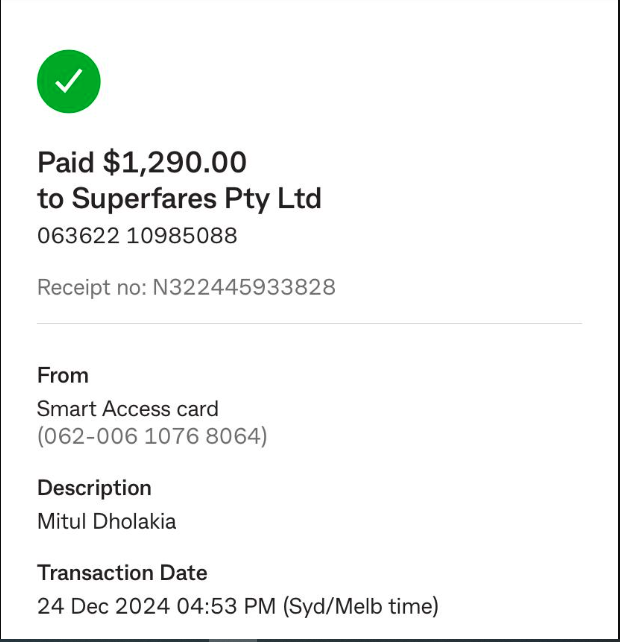Click the Syd/Melb time zone note
620x642 pixels.
361,606
